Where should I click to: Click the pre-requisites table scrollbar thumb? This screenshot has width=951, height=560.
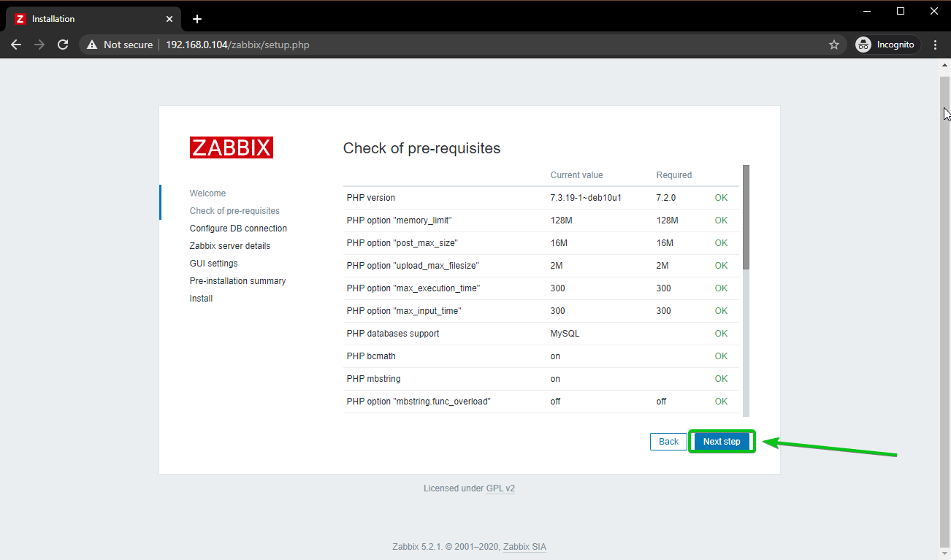746,217
